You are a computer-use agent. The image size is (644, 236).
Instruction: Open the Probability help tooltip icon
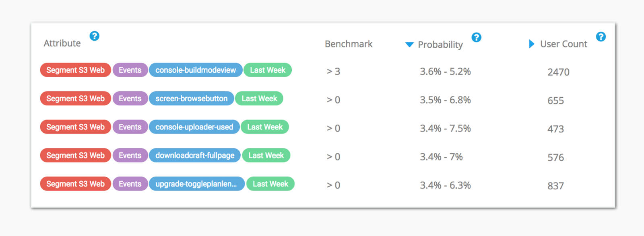click(476, 37)
